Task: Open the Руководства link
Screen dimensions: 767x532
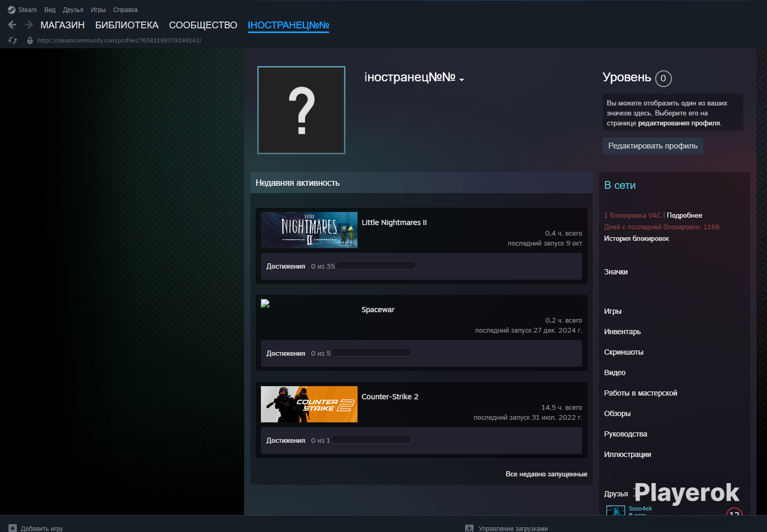Action: [x=625, y=434]
